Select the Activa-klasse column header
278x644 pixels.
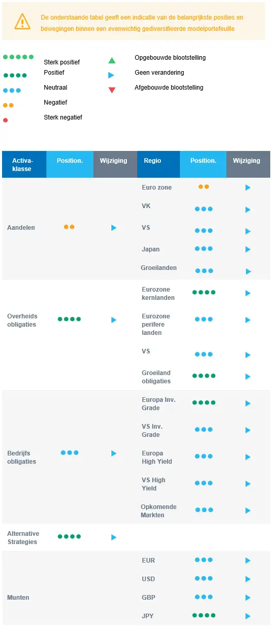pyautogui.click(x=24, y=164)
